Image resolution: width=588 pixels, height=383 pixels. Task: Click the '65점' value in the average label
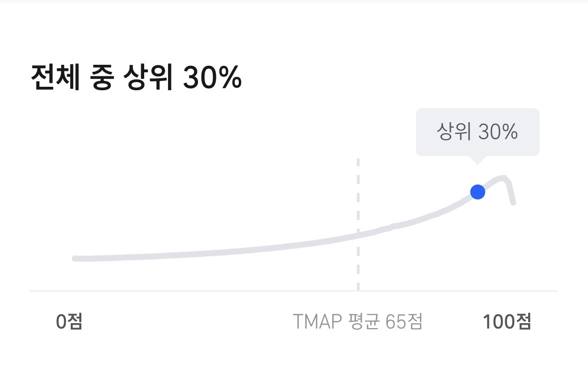pos(404,322)
